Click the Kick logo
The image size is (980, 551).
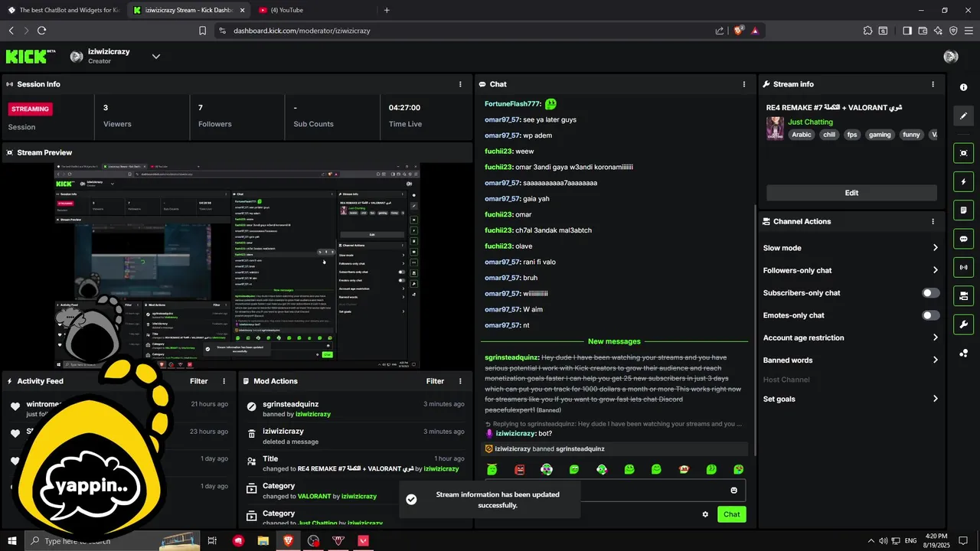point(31,56)
